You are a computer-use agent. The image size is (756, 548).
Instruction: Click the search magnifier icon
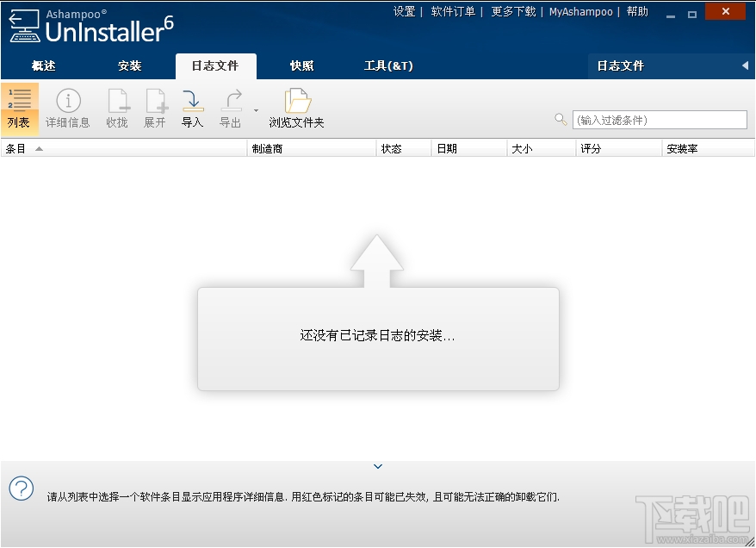[x=561, y=119]
